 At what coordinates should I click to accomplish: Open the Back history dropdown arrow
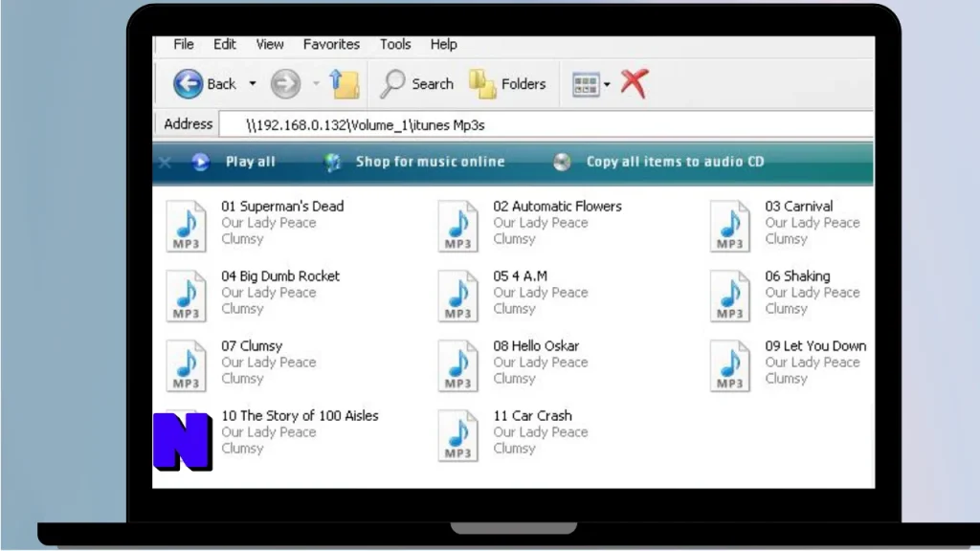click(253, 84)
